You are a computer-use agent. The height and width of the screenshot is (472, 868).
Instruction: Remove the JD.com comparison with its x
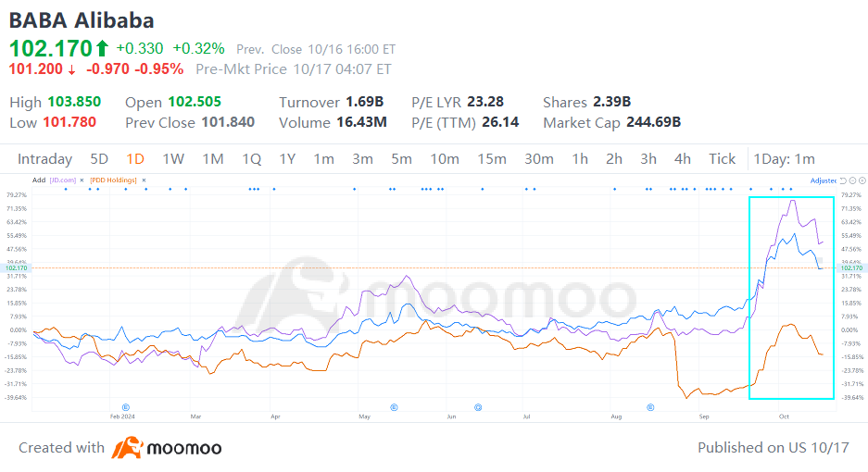pyautogui.click(x=82, y=180)
